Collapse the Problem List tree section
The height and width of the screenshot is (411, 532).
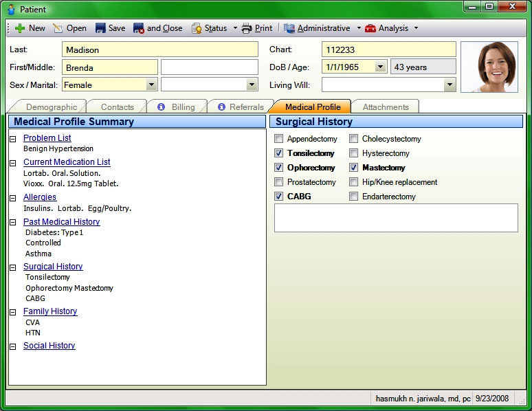pos(13,139)
